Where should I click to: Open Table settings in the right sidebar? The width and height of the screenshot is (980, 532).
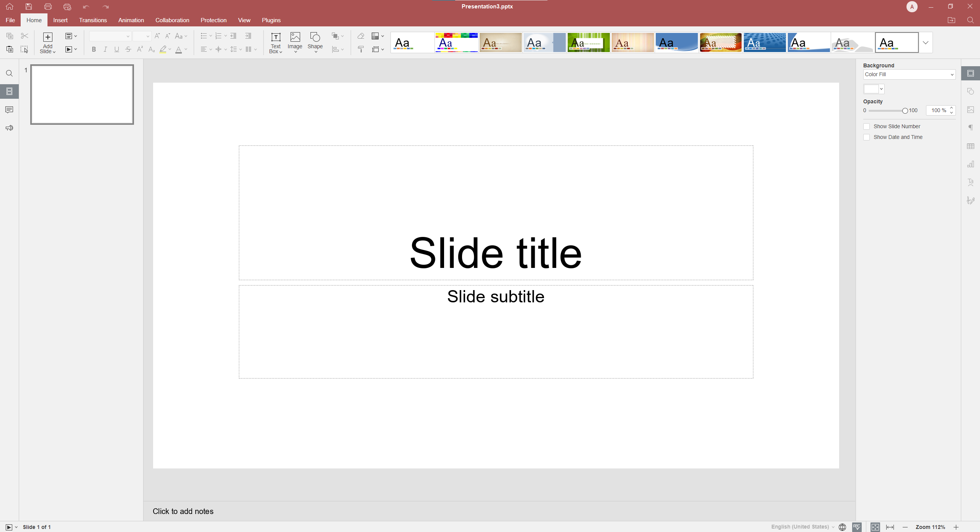pos(971,146)
